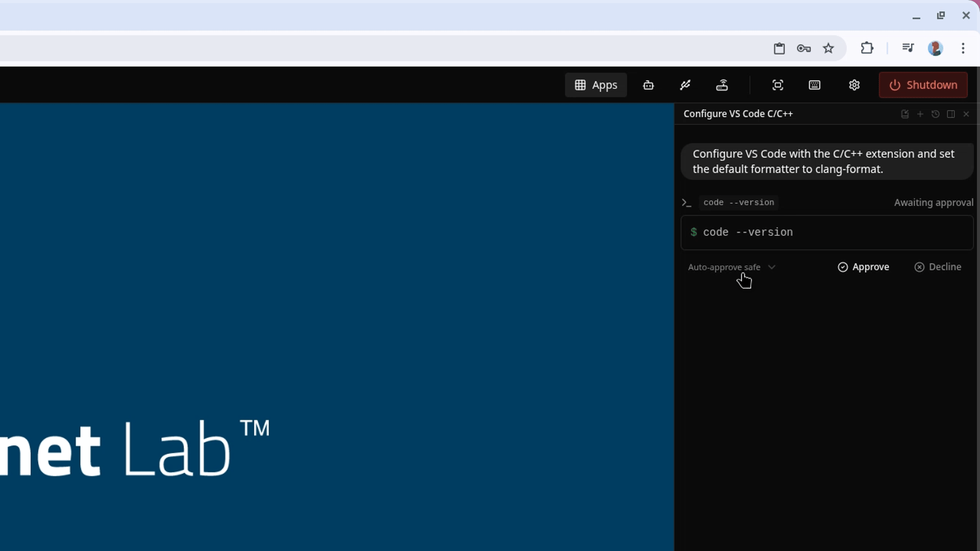Approve the code --version command
This screenshot has height=551, width=980.
[x=864, y=267]
